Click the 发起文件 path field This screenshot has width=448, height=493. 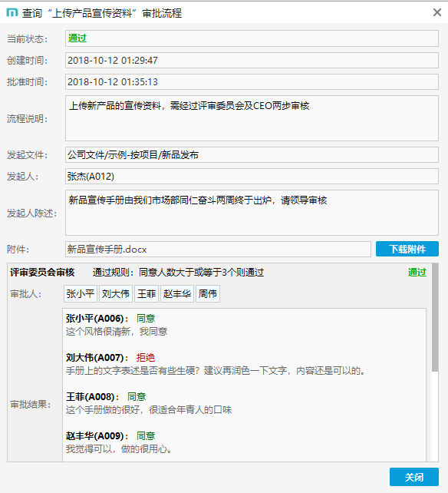[252, 154]
